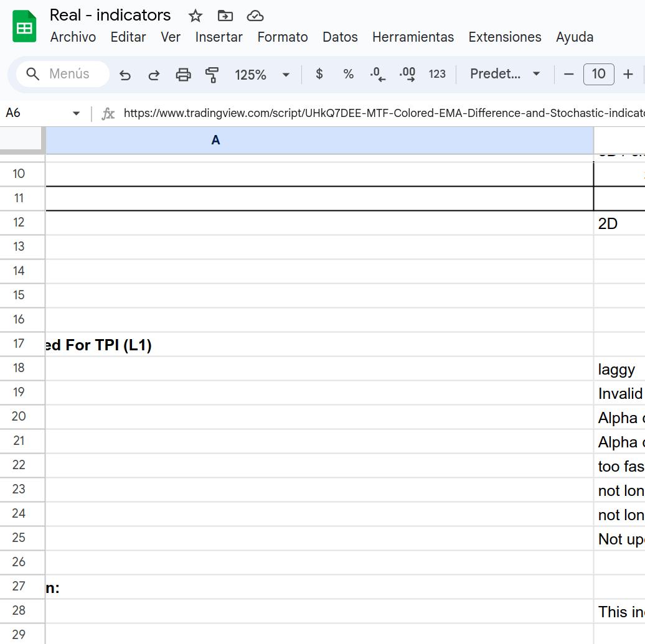Format as percent

(x=348, y=74)
